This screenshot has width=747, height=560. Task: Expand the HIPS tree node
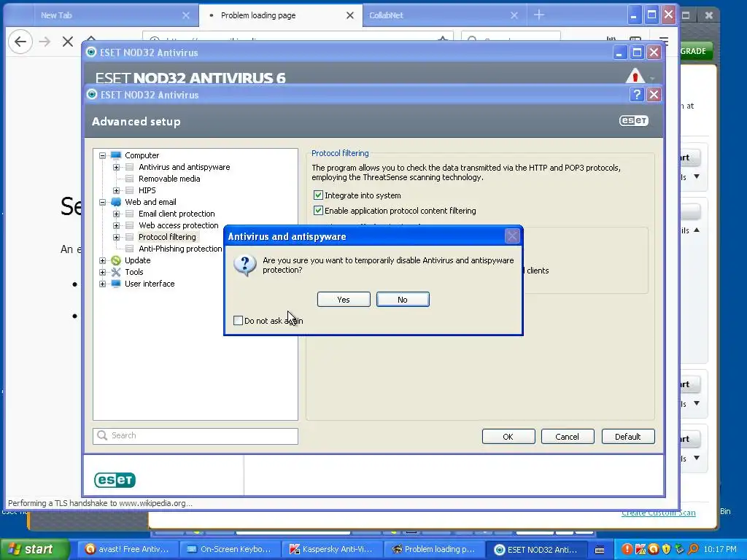point(116,190)
